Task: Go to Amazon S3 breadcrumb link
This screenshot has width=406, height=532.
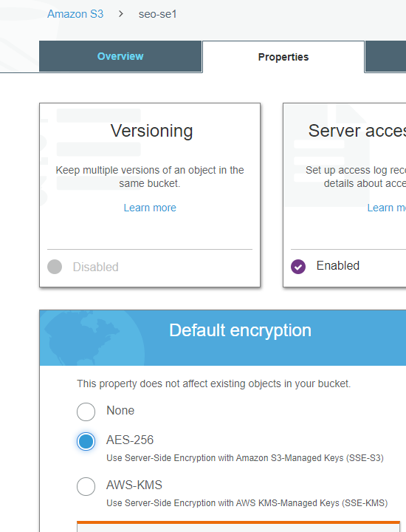Action: [x=75, y=14]
